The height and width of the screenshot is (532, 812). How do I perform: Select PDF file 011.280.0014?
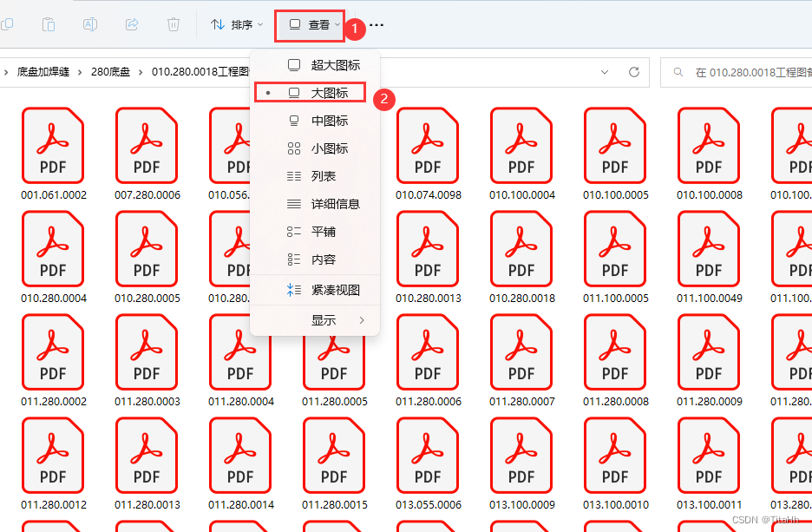[241, 463]
